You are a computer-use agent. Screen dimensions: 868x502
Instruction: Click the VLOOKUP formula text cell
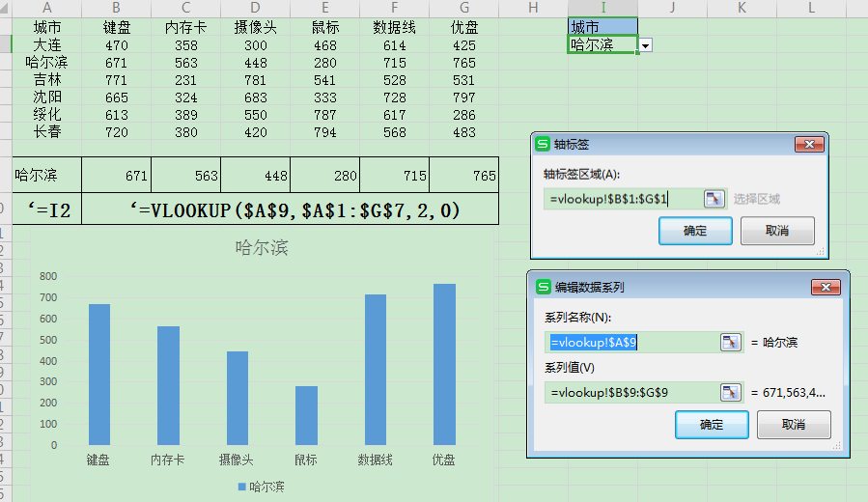tap(290, 209)
